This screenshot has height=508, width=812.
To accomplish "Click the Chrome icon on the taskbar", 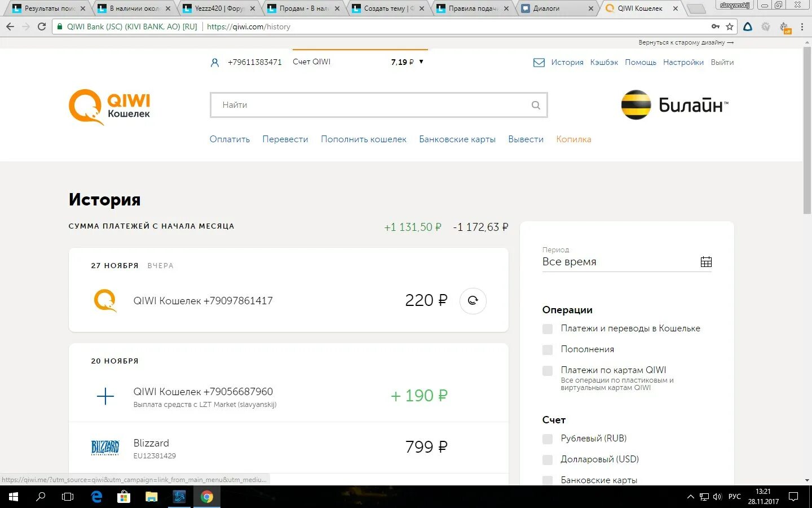I will coord(207,497).
